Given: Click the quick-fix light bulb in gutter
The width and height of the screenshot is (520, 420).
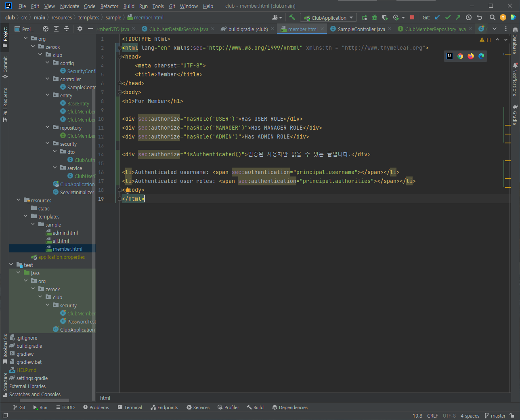Looking at the screenshot, I should pyautogui.click(x=127, y=190).
